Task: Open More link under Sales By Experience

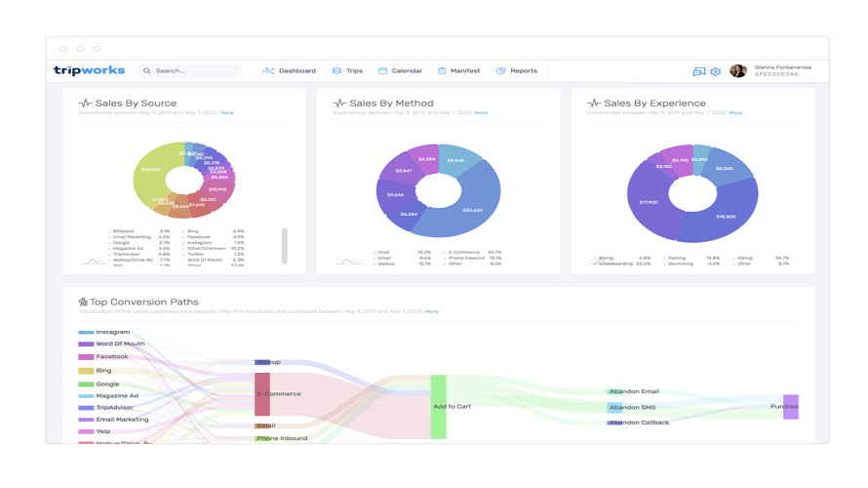Action: pos(735,112)
